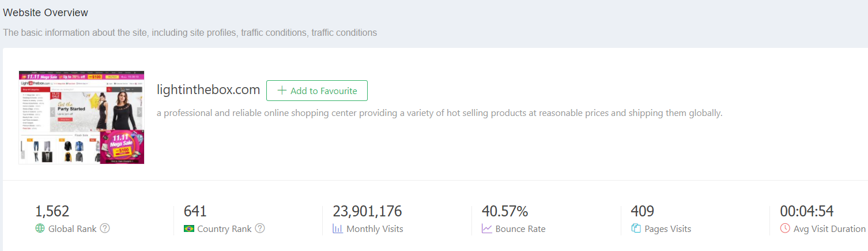Select the 1,562 global rank value

click(52, 211)
